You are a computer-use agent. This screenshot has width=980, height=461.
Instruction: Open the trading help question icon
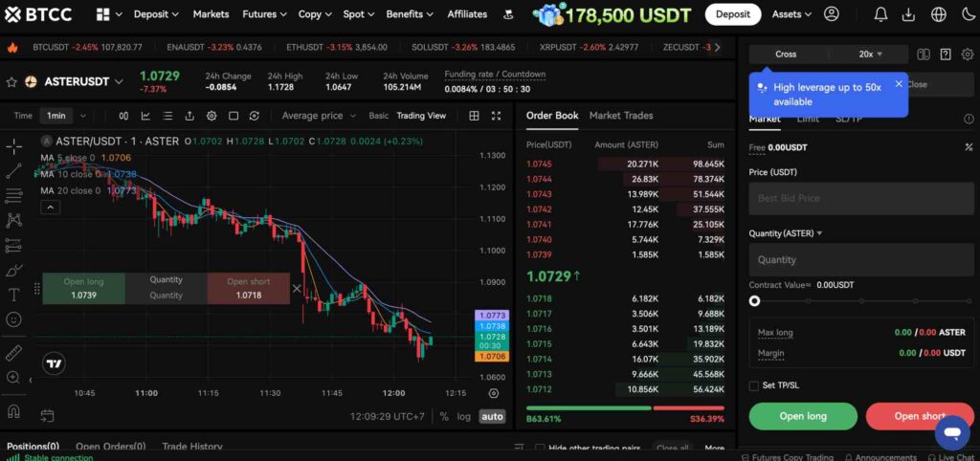(x=946, y=55)
